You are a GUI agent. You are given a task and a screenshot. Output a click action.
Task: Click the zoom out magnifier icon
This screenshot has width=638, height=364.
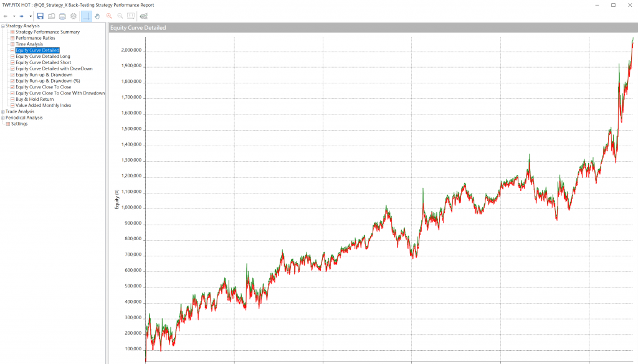(120, 16)
